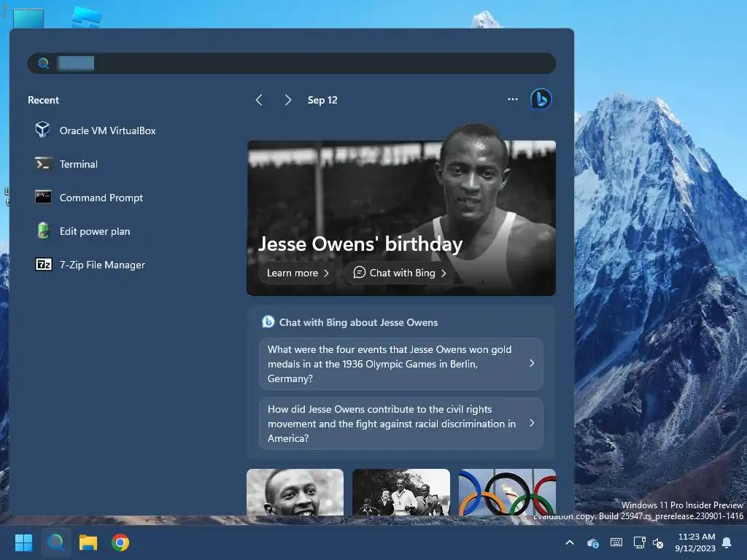Image resolution: width=747 pixels, height=560 pixels.
Task: Open the Windows Start button
Action: coord(23,542)
